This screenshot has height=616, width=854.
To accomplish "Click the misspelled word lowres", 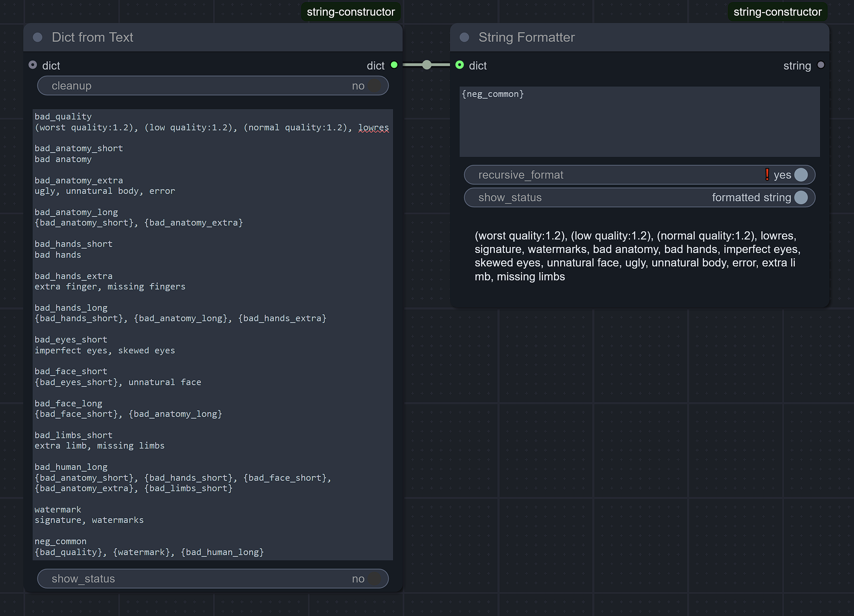I will coord(374,127).
